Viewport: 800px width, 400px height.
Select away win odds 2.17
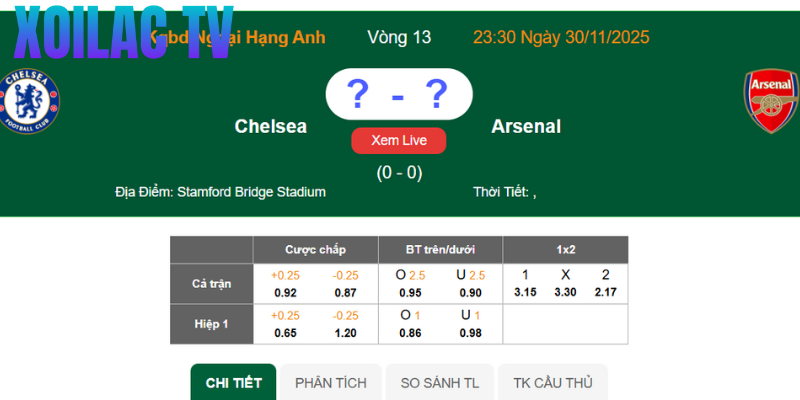(x=605, y=292)
